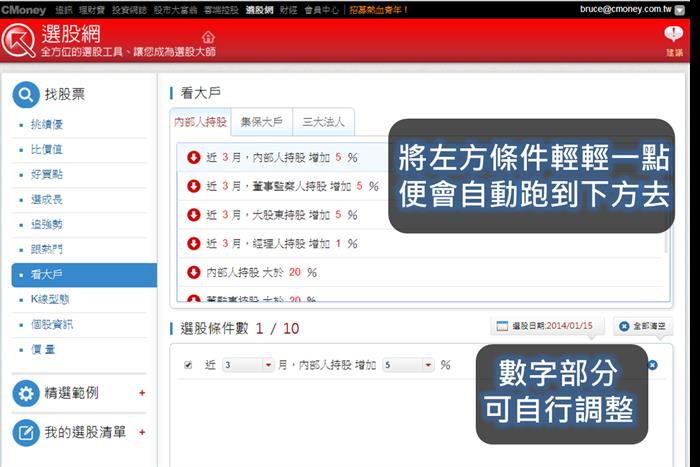Add condition 董事監察人持股增加 via red arrow icon
Image resolution: width=700 pixels, height=467 pixels.
pyautogui.click(x=194, y=186)
